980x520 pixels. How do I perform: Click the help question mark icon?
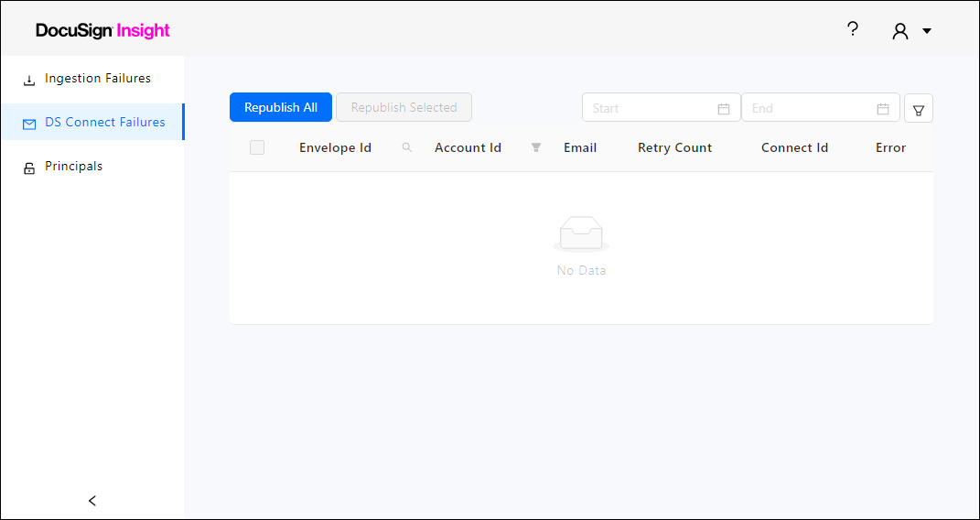tap(852, 29)
